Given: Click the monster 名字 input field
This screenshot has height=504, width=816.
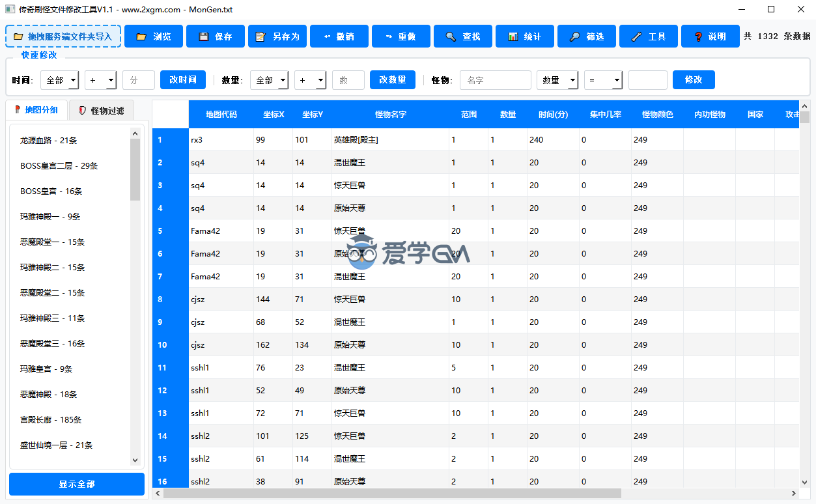Looking at the screenshot, I should click(x=495, y=80).
